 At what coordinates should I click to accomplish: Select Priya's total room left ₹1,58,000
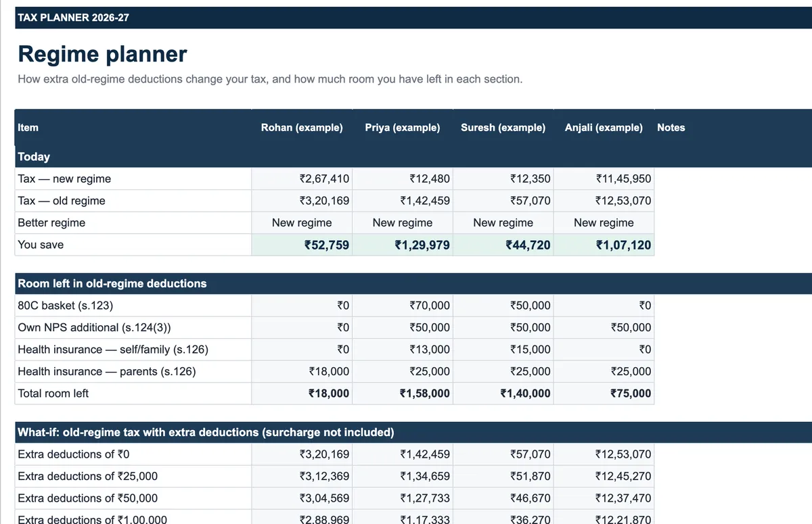[425, 394]
